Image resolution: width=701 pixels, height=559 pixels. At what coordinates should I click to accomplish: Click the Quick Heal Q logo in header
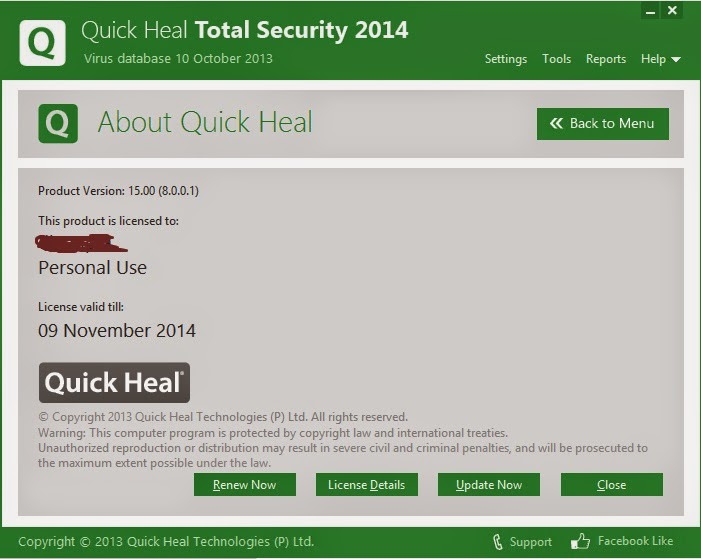click(x=42, y=43)
